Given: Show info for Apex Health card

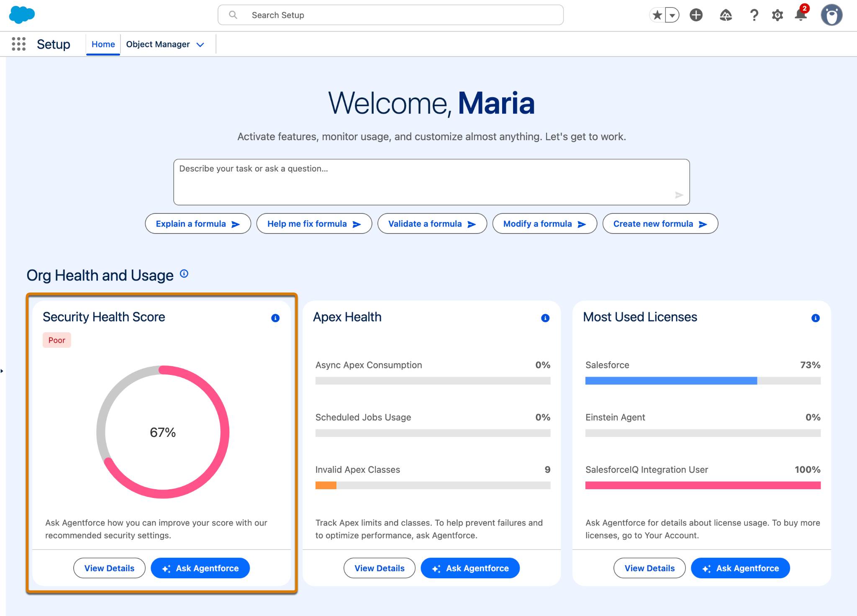Looking at the screenshot, I should pyautogui.click(x=545, y=318).
